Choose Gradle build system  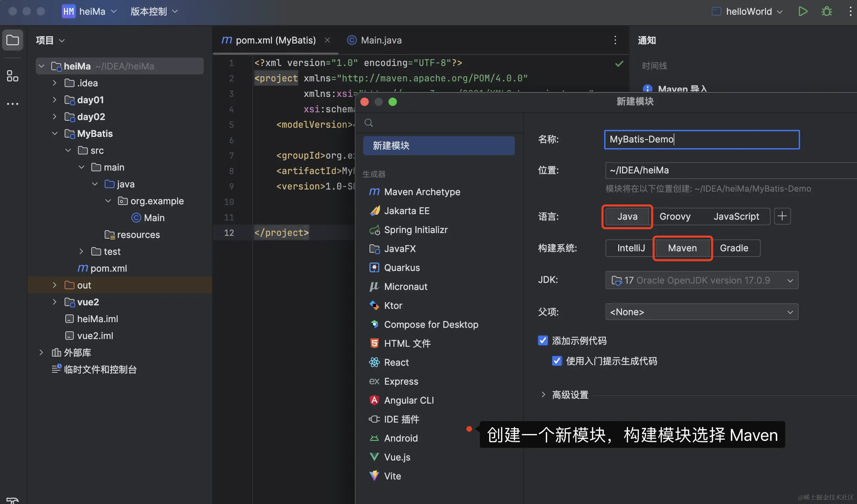click(x=734, y=248)
